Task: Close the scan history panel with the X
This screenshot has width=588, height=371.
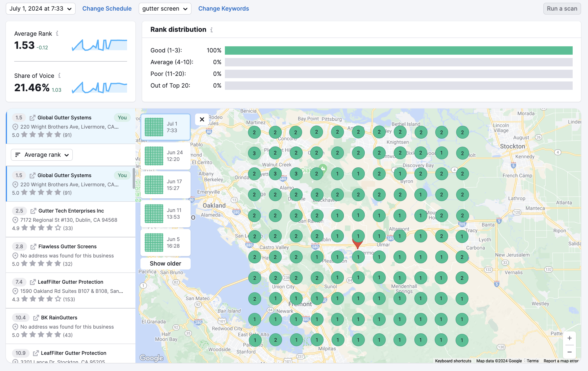Action: [202, 119]
